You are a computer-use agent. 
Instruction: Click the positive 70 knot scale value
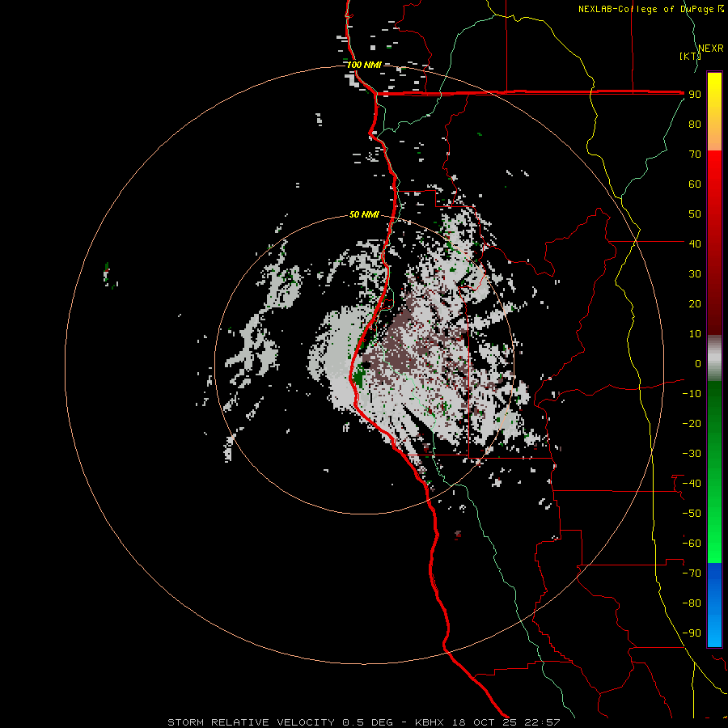[x=695, y=154]
